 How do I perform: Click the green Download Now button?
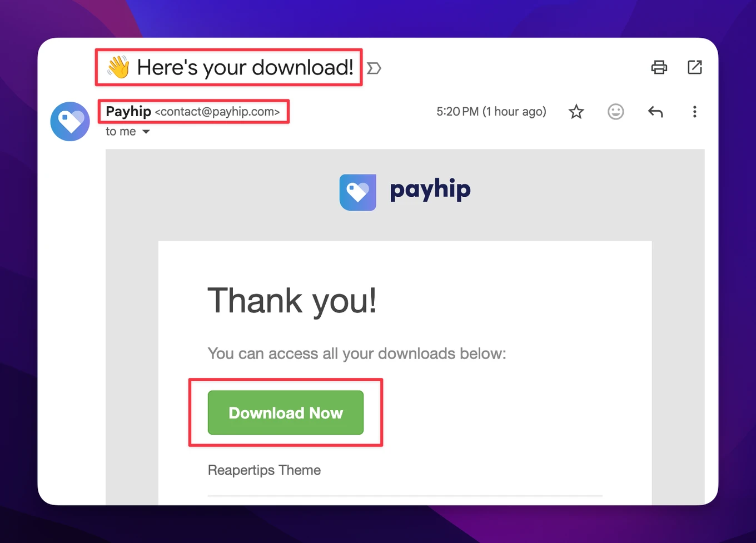[x=286, y=412]
